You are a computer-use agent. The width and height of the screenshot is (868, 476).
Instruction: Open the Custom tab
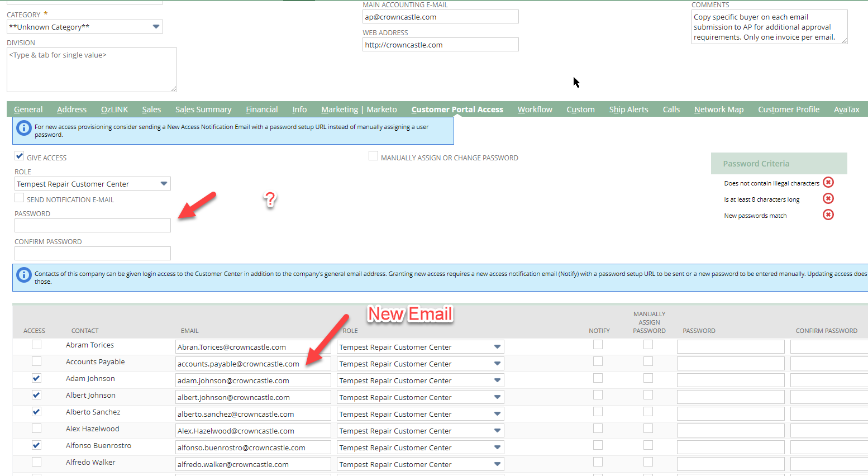coord(581,110)
